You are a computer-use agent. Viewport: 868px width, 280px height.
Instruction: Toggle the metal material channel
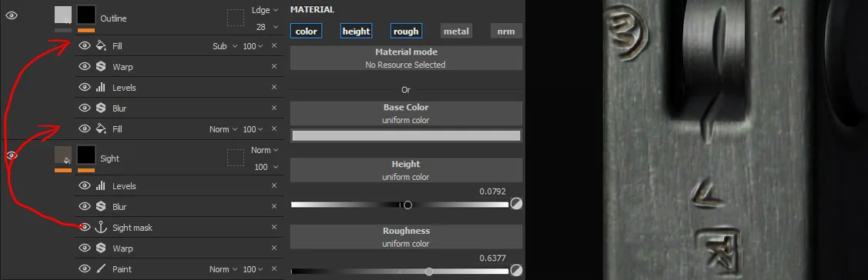[x=456, y=32]
